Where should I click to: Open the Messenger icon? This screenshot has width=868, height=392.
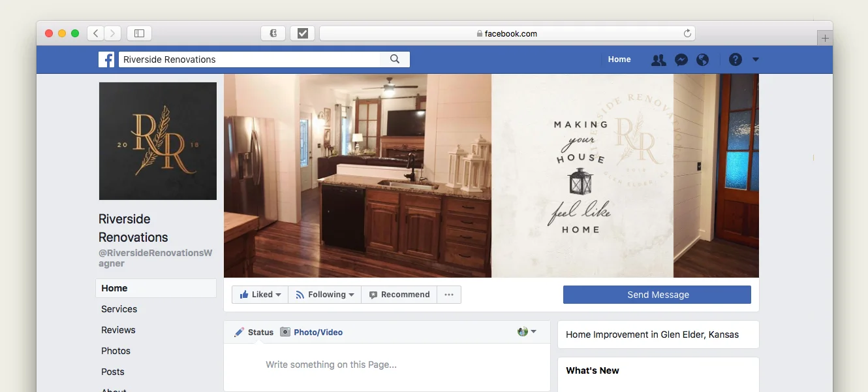[681, 59]
